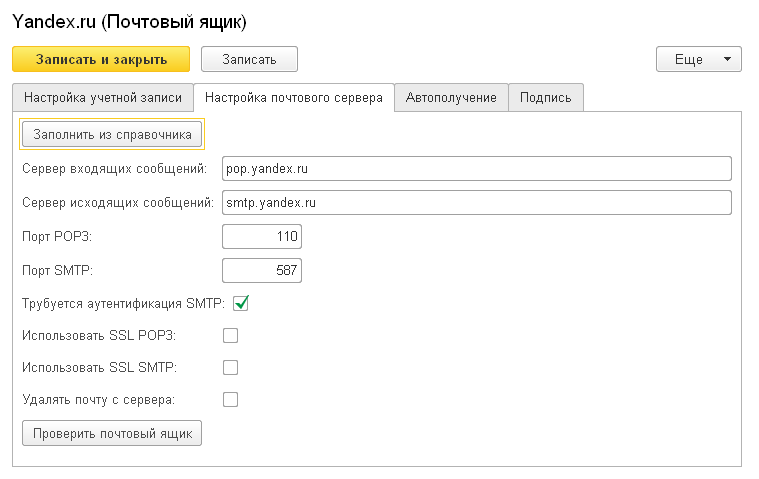
Task: Toggle Удалять почту с сервера checkbox
Action: [230, 400]
